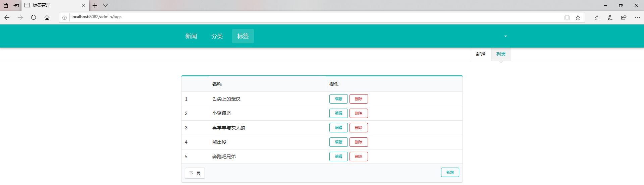644x185 pixels.
Task: Select tag name 舌尖上的武汉
Action: [226, 99]
